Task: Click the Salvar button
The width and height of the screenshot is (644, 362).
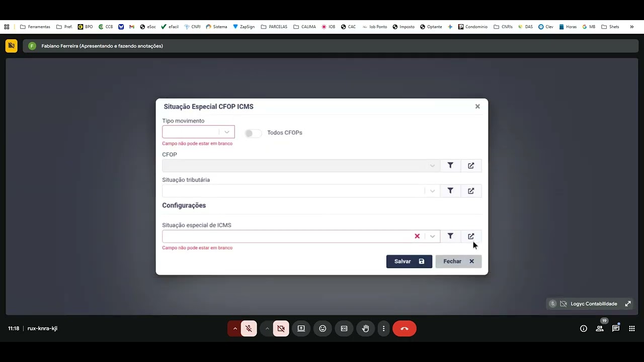Action: (409, 261)
